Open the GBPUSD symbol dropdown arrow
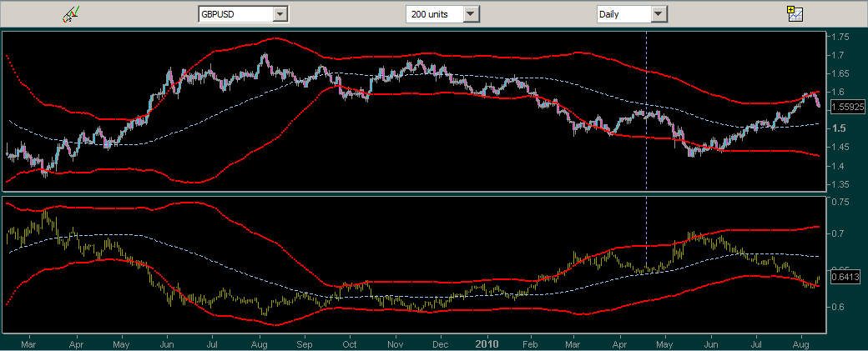Viewport: 868px width, 351px height. click(x=280, y=14)
